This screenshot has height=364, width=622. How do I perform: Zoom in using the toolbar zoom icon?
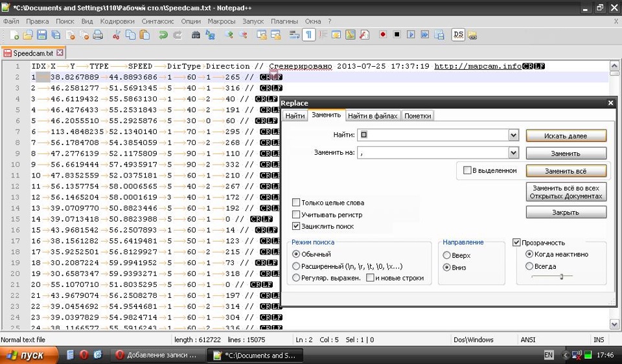coord(229,35)
